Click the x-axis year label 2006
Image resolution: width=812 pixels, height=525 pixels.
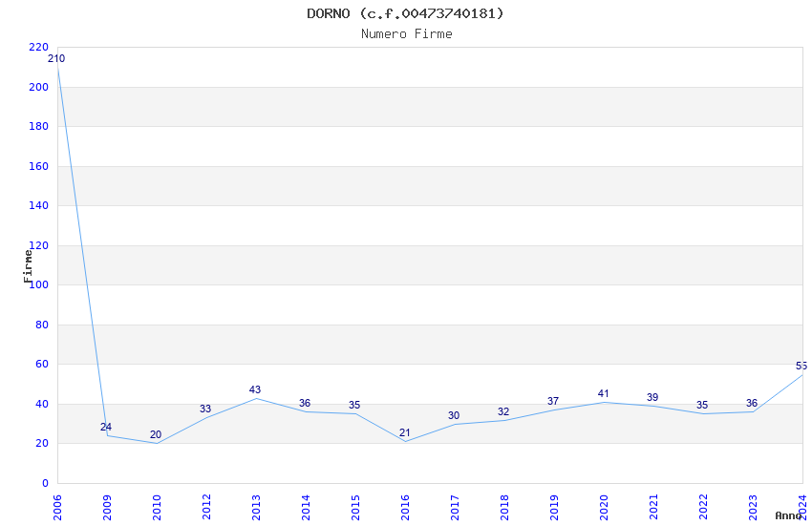point(57,508)
